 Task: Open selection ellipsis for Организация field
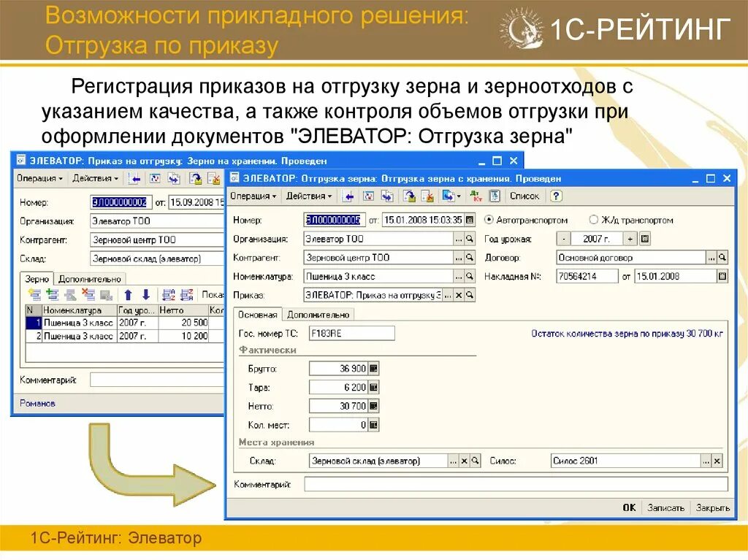click(x=459, y=239)
